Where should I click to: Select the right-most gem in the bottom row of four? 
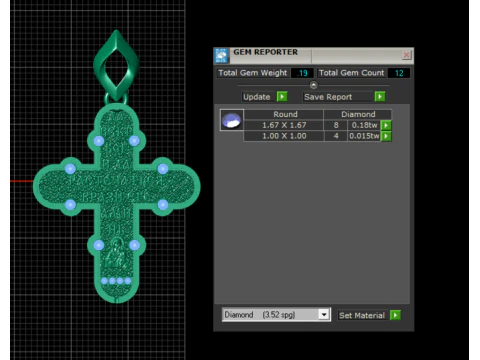128,281
